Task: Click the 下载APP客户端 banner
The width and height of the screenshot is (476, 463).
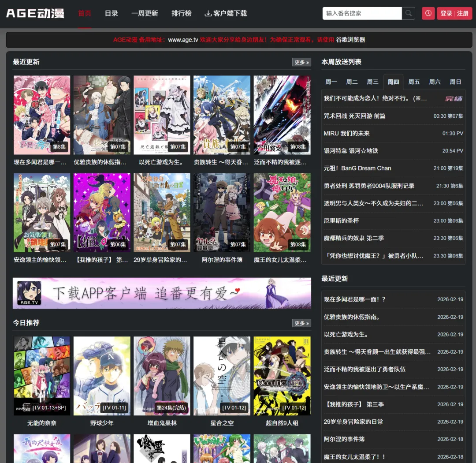Action: point(162,293)
